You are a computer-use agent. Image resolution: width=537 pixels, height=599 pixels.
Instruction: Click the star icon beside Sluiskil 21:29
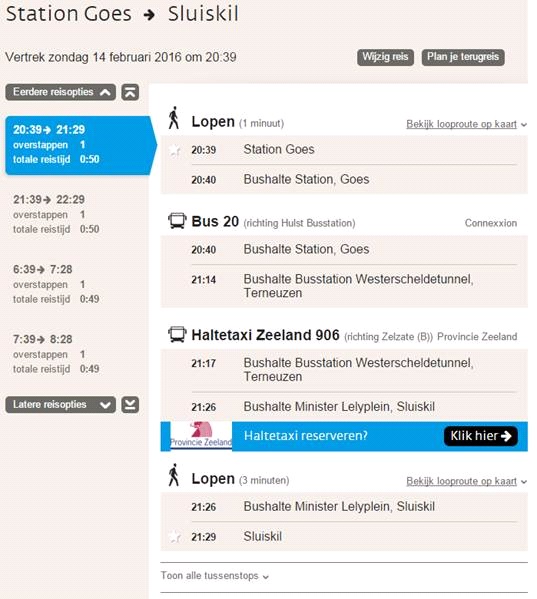(175, 537)
